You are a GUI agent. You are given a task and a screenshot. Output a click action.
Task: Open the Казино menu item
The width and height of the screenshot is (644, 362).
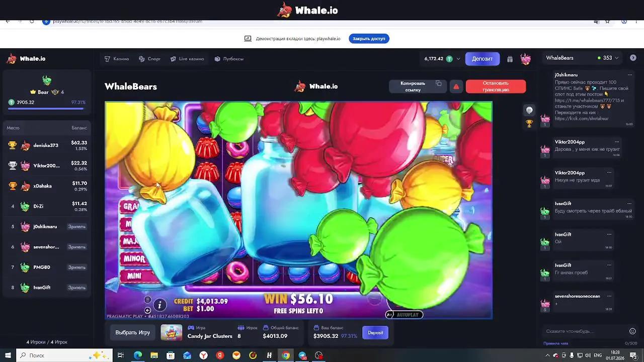[x=117, y=59]
